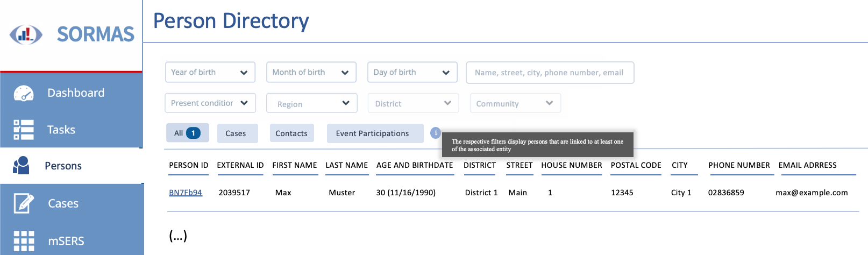The width and height of the screenshot is (868, 255).
Task: Open the Present condition dropdown
Action: tap(210, 103)
